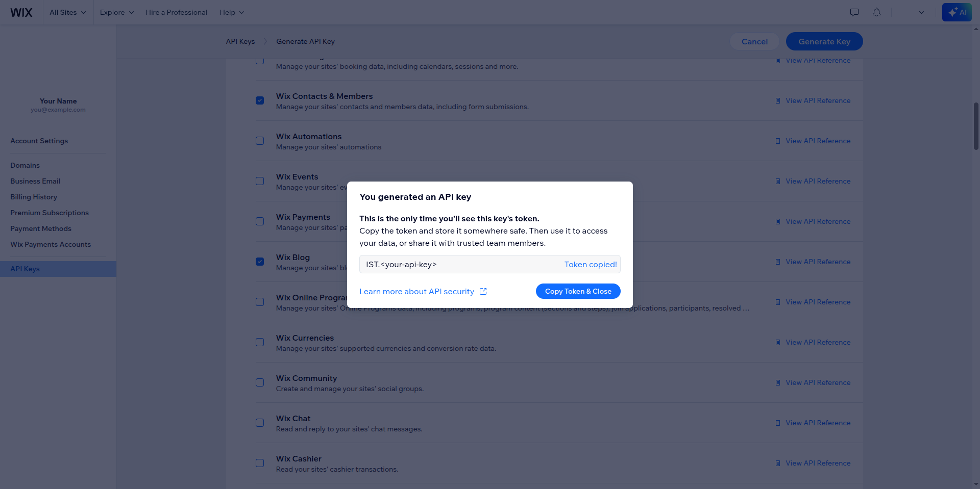Open Premium Subscriptions page

50,213
